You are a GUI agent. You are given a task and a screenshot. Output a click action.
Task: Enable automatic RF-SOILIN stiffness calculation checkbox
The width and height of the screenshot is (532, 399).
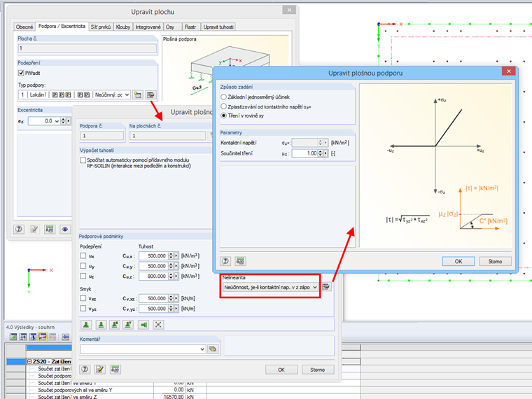click(83, 160)
